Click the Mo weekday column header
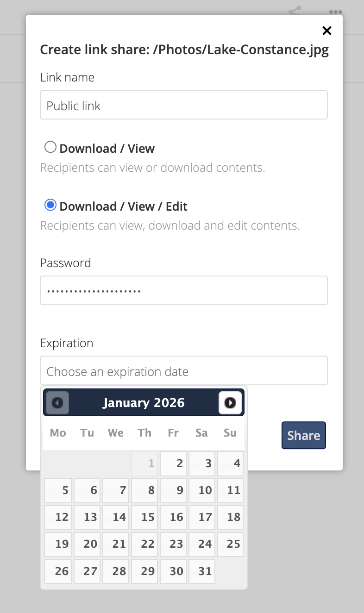This screenshot has height=613, width=364. (x=58, y=432)
